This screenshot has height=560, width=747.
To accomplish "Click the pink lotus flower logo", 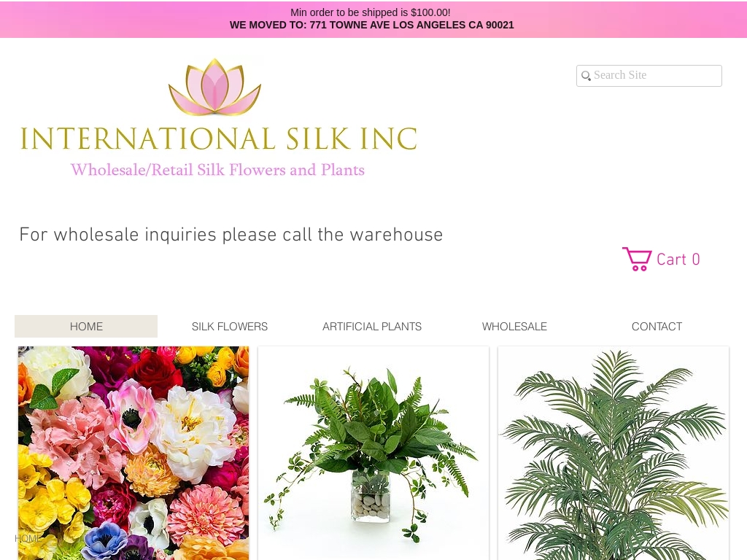I will click(215, 87).
